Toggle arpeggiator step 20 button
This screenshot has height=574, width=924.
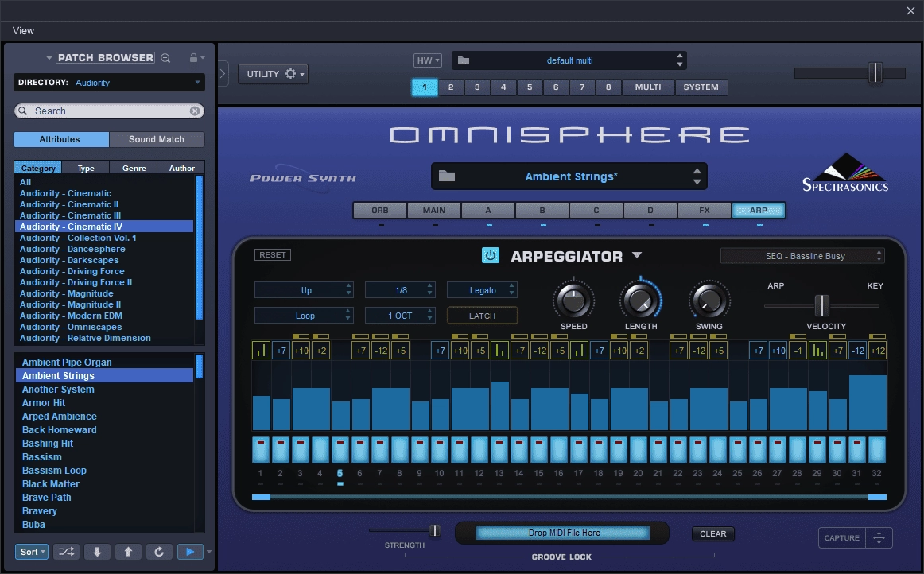639,449
